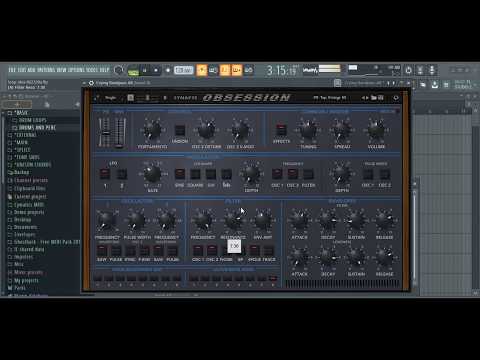Toggle oscillator SYNC button
The height and width of the screenshot is (360, 480).
click(x=130, y=250)
